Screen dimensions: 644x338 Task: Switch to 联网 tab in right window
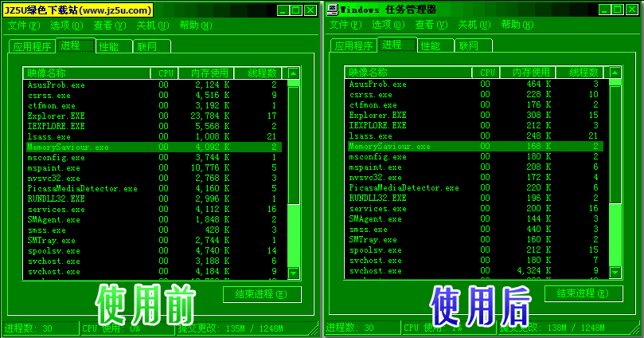point(473,45)
